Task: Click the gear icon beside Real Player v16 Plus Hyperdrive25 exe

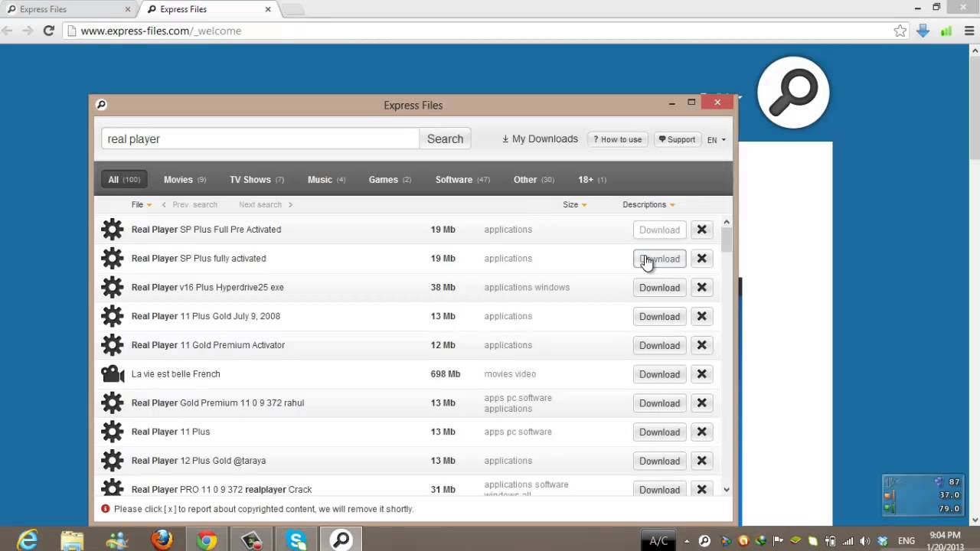Action: (113, 288)
